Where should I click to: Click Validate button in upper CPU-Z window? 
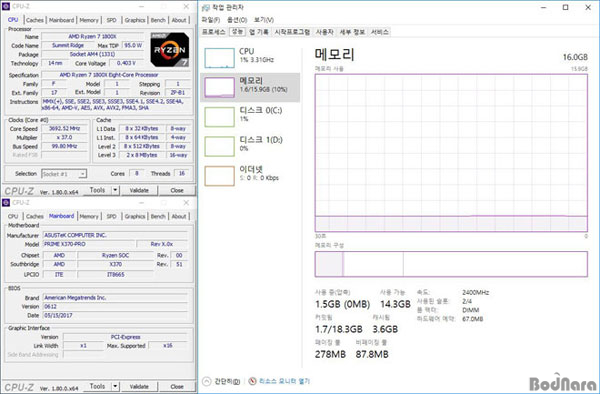[x=139, y=190]
